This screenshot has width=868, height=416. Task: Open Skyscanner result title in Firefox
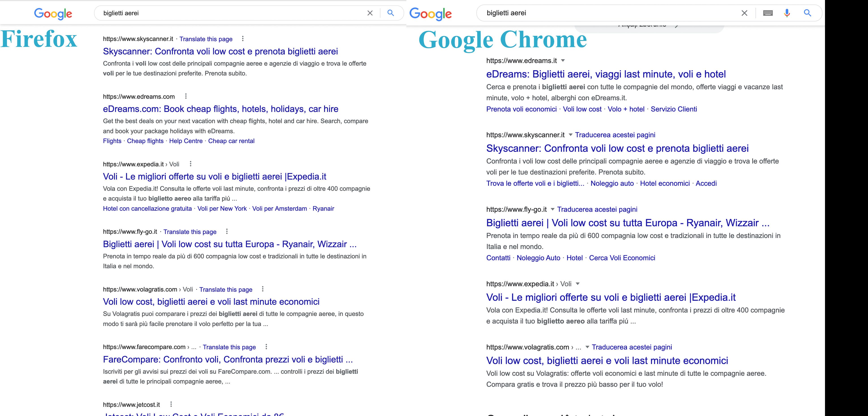point(220,51)
